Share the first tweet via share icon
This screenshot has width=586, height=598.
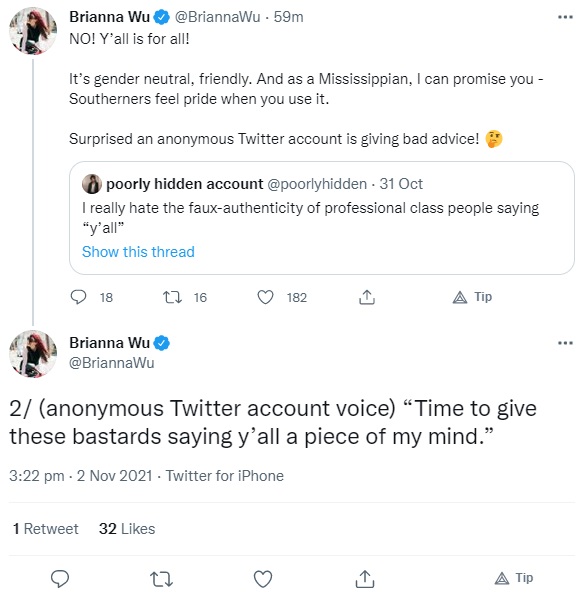367,297
